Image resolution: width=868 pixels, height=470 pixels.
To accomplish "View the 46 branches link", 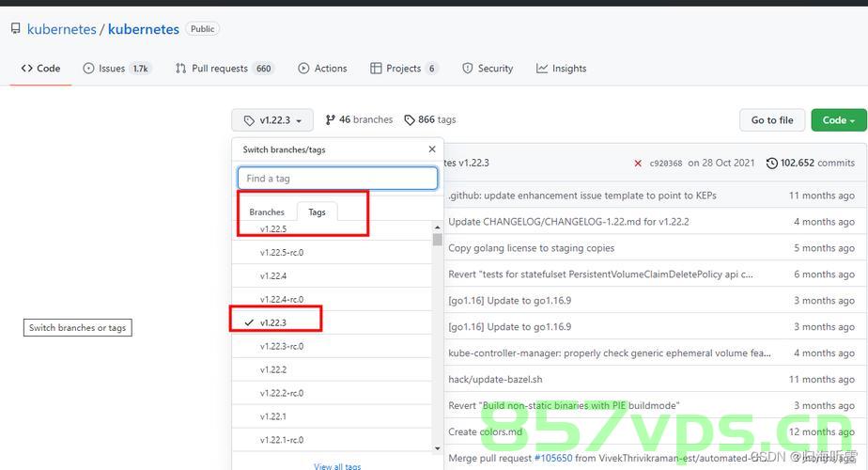I will pos(359,119).
